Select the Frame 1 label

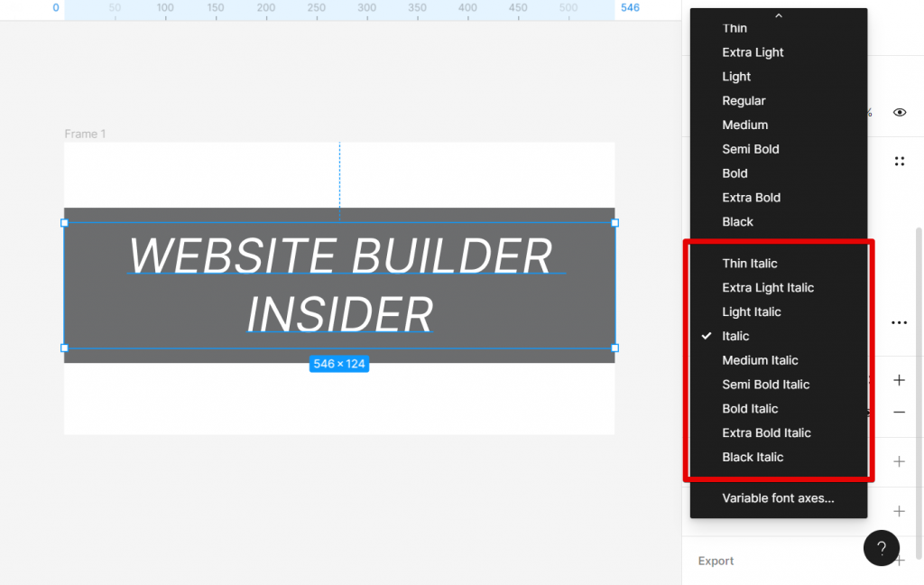click(x=85, y=134)
